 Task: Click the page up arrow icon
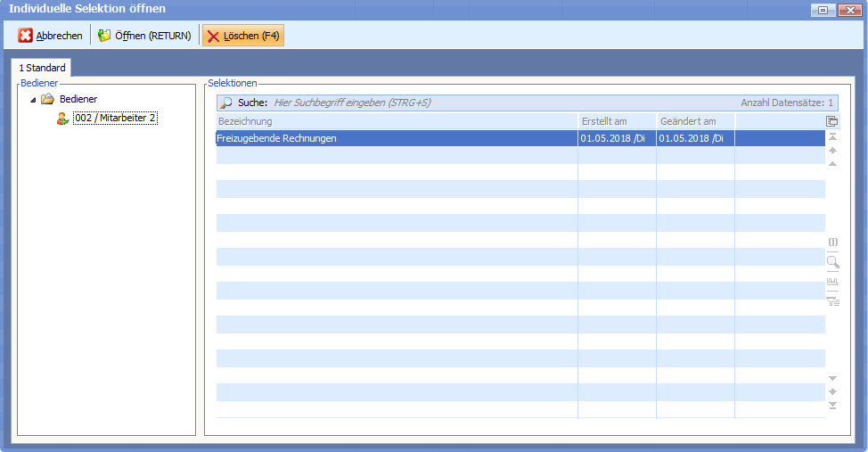click(x=832, y=151)
